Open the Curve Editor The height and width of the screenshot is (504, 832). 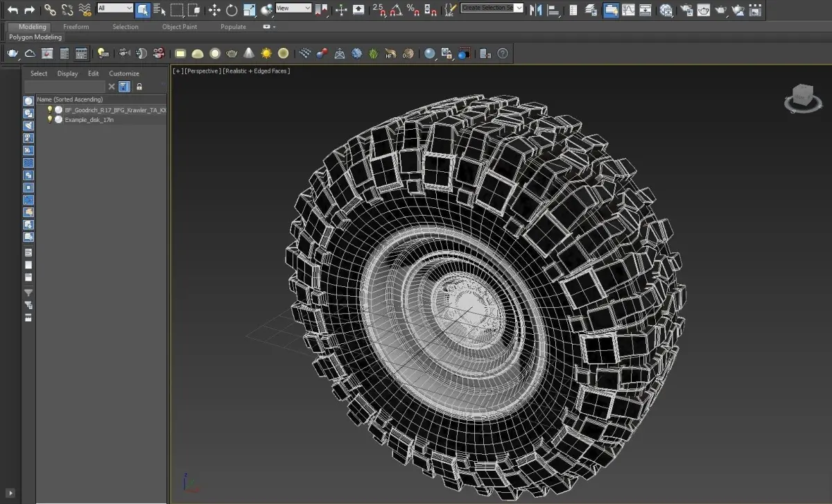628,10
